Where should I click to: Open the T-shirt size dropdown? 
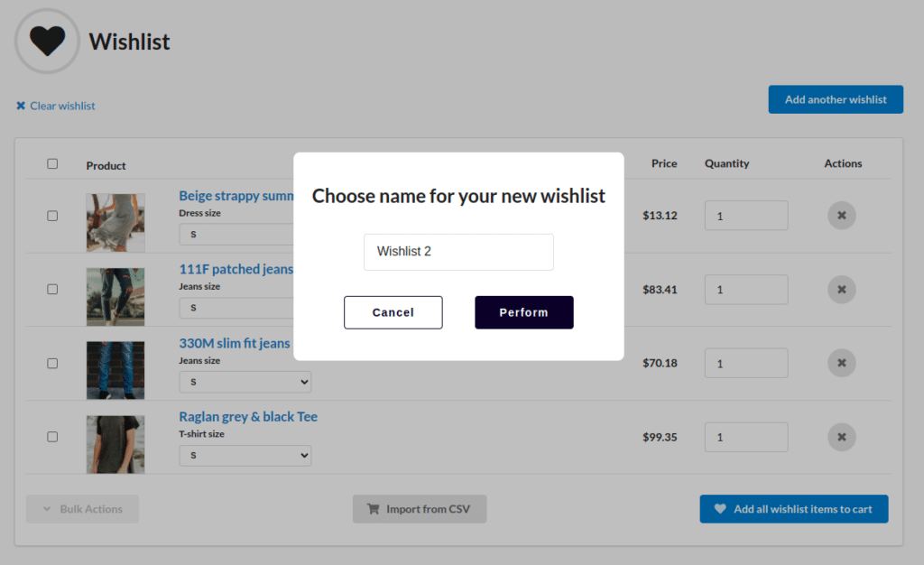point(245,456)
